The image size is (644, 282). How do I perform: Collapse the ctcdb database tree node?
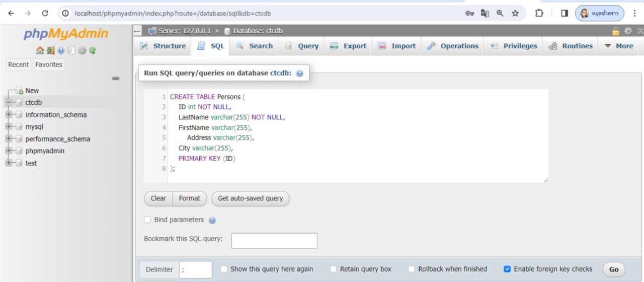pyautogui.click(x=9, y=103)
